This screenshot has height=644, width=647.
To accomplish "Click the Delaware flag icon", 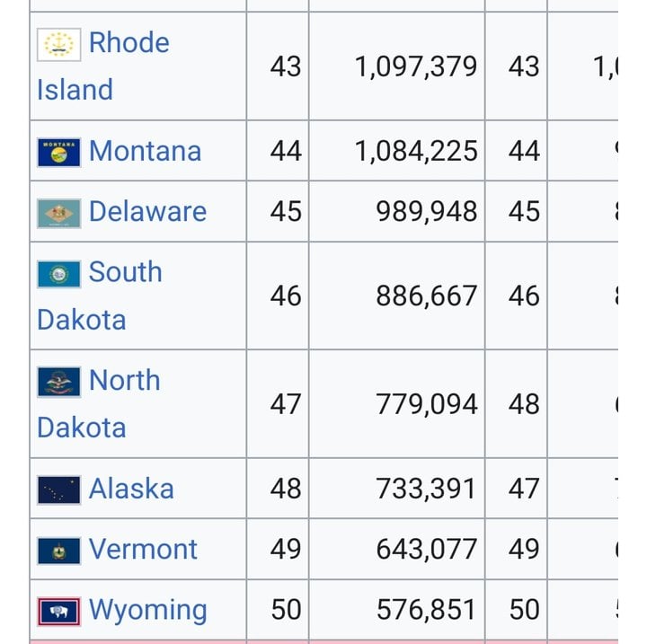I will (x=59, y=213).
